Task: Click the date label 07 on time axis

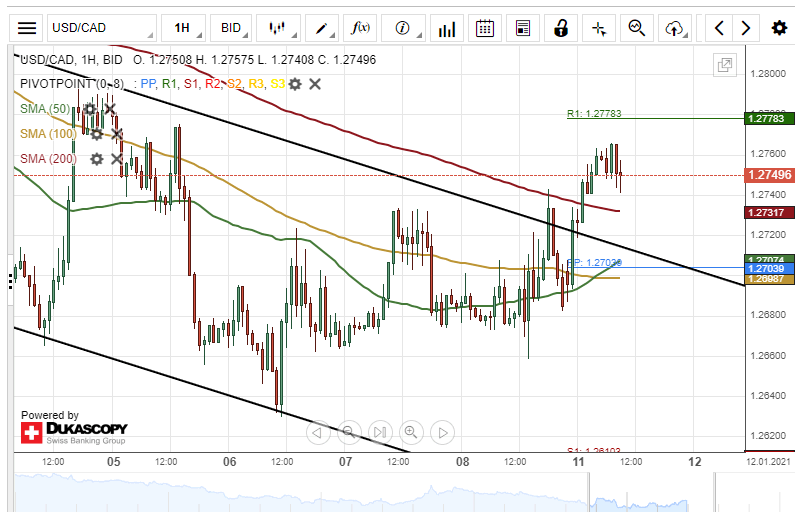Action: click(x=345, y=462)
